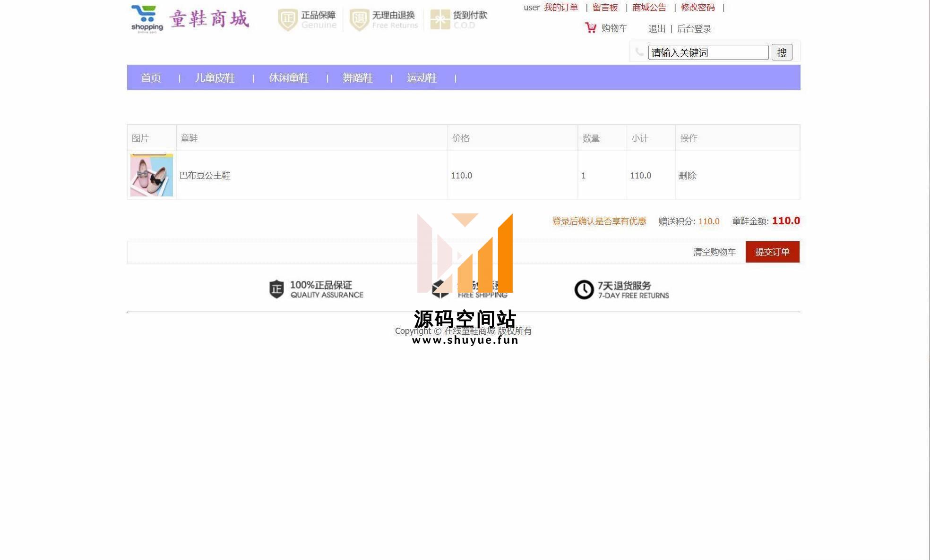Screen dimensions: 930x560
Task: Open the 首页 home menu item
Action: coord(151,78)
